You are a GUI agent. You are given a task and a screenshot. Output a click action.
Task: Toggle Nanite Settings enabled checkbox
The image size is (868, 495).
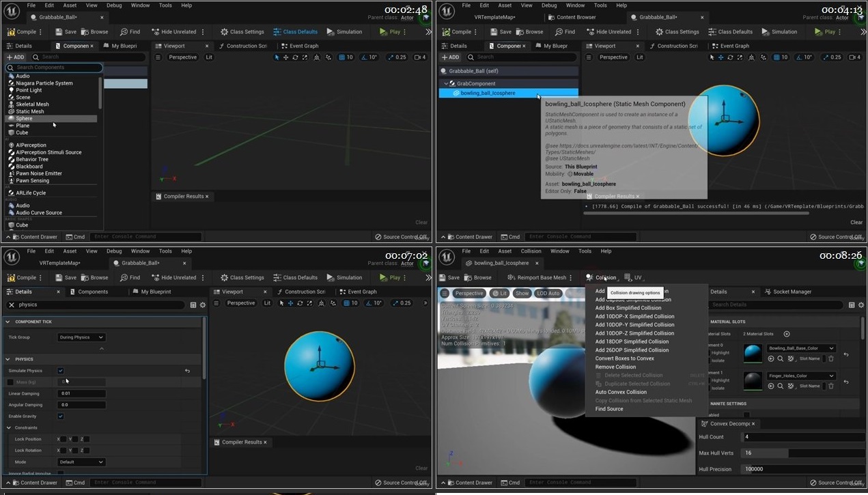click(746, 414)
